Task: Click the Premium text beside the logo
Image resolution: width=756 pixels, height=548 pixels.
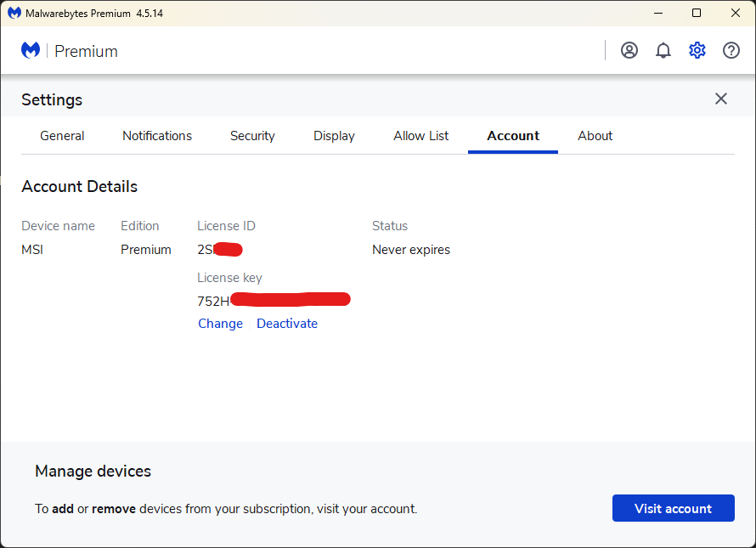Action: pyautogui.click(x=86, y=51)
